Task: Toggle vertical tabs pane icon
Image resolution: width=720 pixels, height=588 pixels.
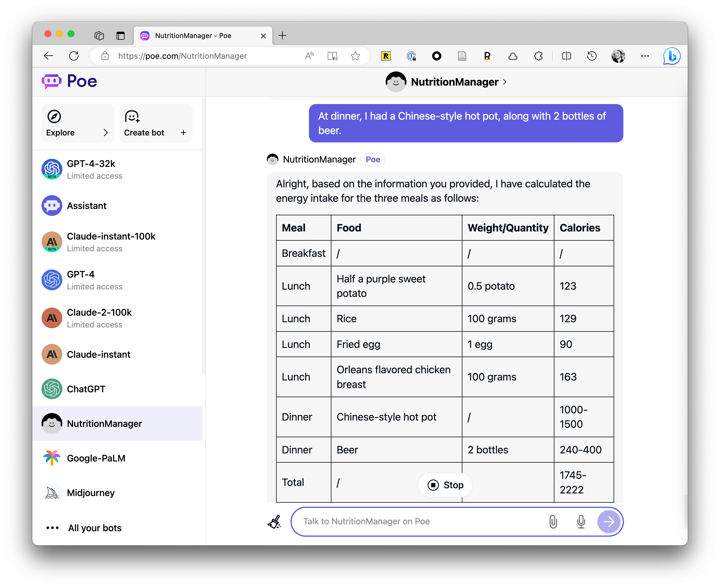Action: pyautogui.click(x=120, y=35)
